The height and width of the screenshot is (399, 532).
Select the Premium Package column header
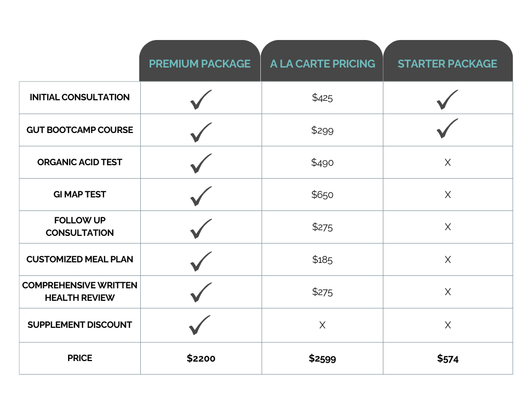[x=200, y=61]
